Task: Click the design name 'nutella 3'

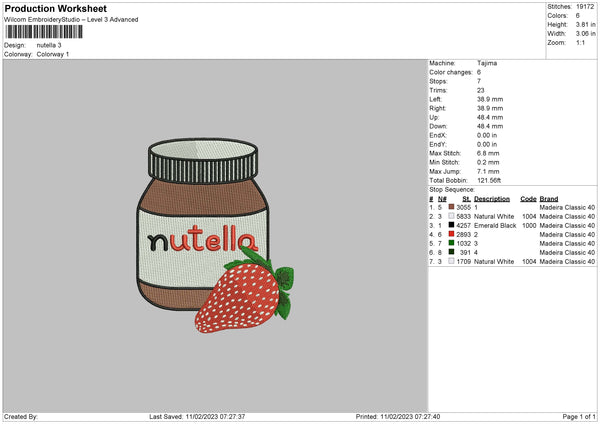Action: [49, 45]
